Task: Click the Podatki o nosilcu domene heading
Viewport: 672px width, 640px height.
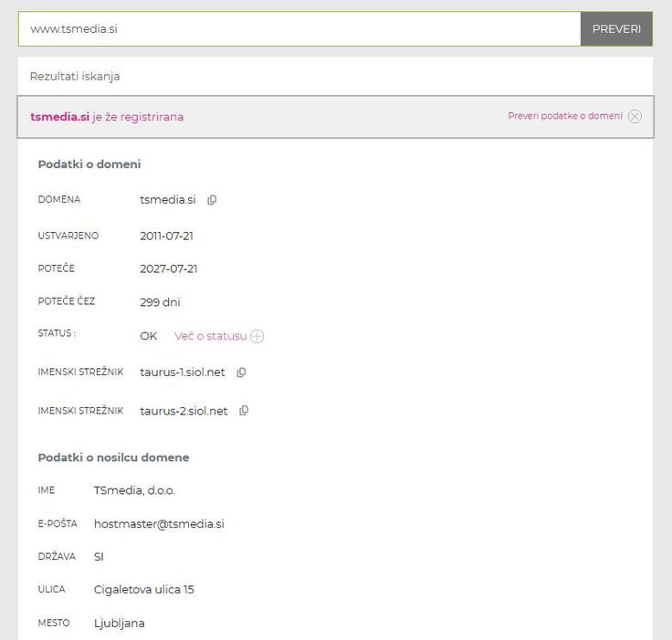Action: [x=113, y=457]
